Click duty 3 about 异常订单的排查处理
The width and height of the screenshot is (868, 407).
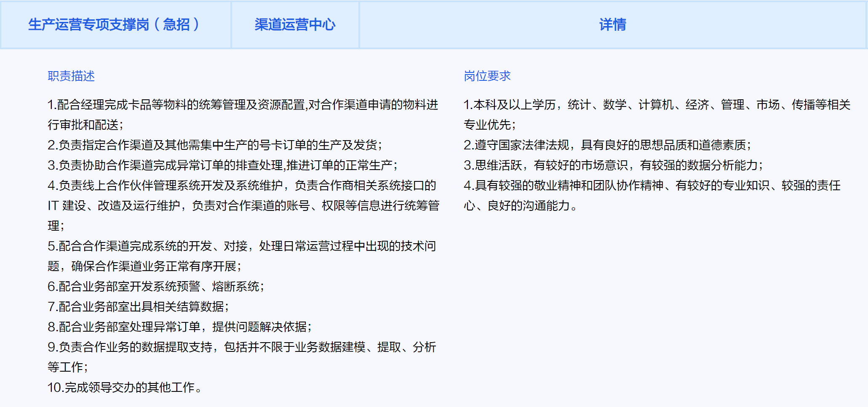pyautogui.click(x=223, y=165)
